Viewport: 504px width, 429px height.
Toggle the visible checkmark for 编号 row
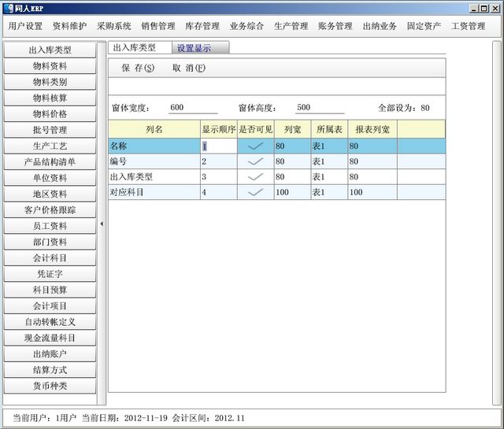(x=255, y=161)
